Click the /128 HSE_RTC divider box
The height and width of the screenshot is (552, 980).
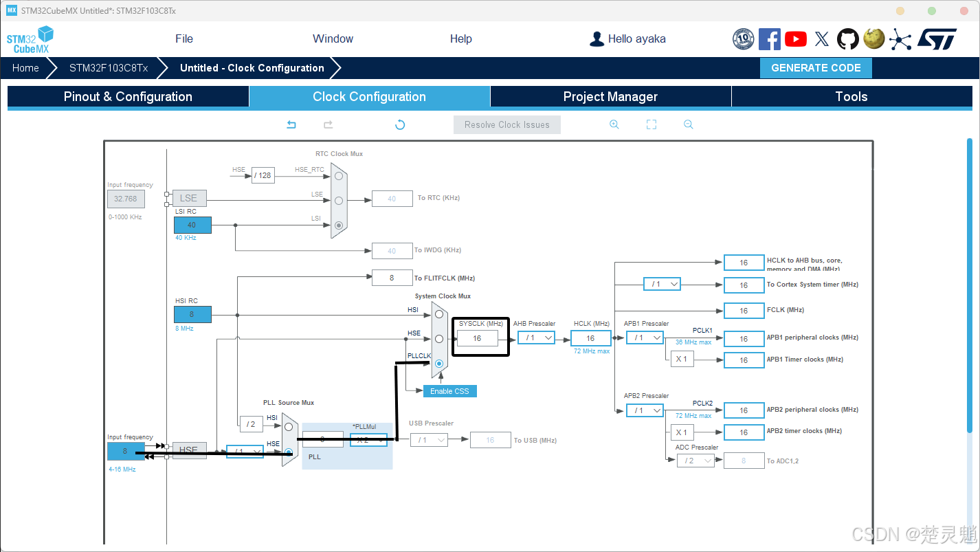(x=263, y=175)
